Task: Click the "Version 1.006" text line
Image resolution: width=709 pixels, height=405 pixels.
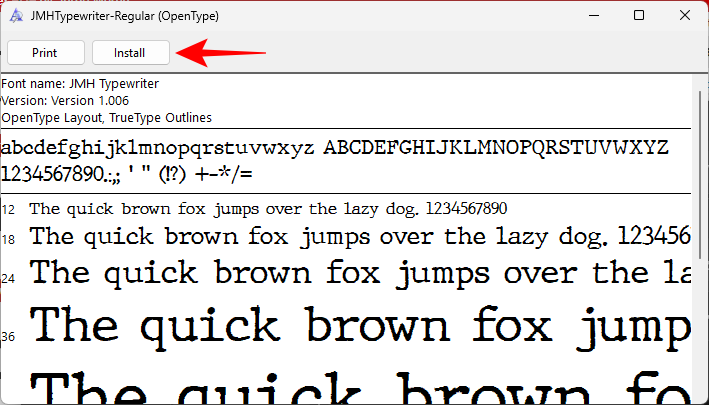Action: [65, 101]
